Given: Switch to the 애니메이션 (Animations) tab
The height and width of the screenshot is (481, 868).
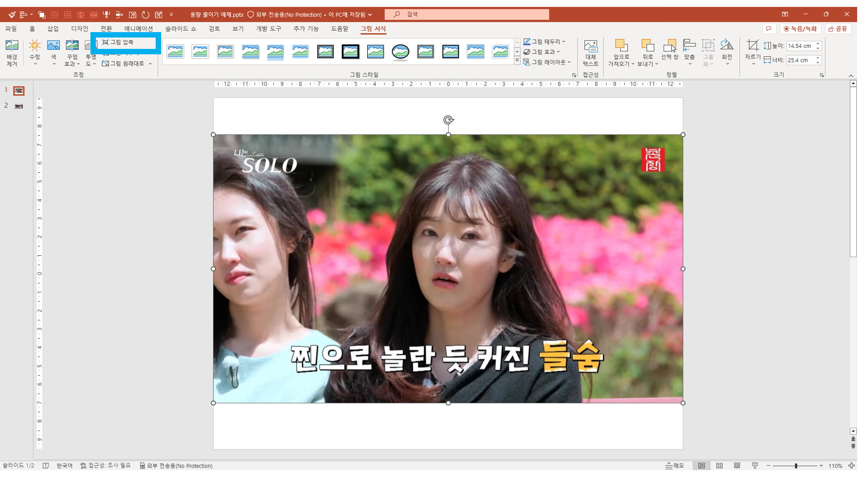Looking at the screenshot, I should coord(138,29).
